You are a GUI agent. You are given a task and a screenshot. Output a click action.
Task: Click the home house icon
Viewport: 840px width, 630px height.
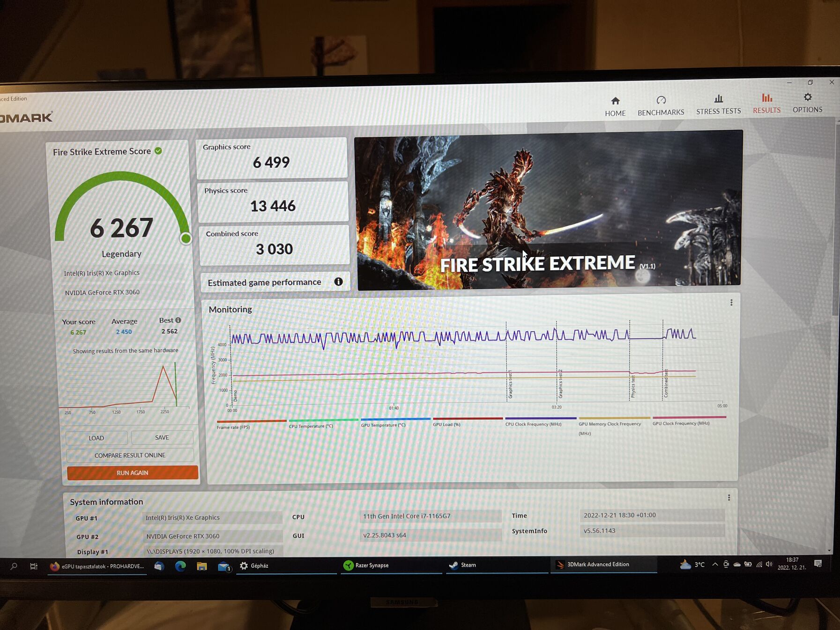[615, 101]
